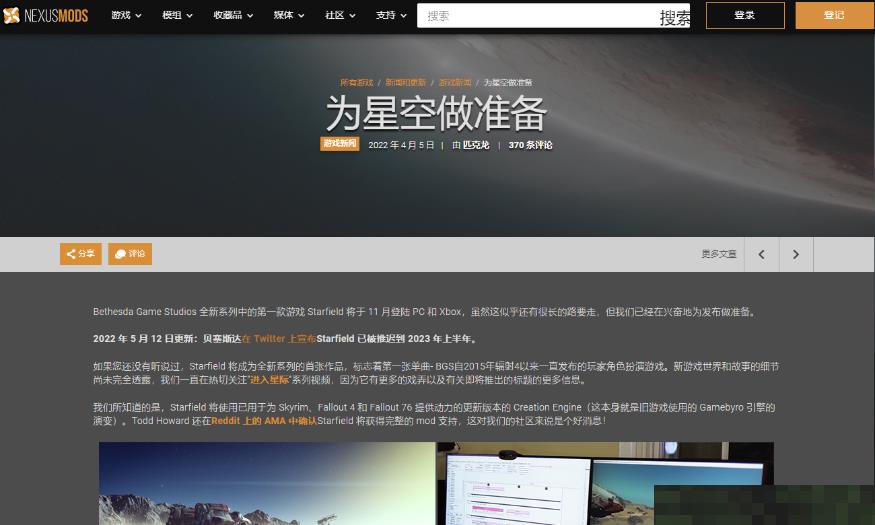This screenshot has height=525, width=875.
Task: Expand the 收藏品 menu
Action: 233,16
